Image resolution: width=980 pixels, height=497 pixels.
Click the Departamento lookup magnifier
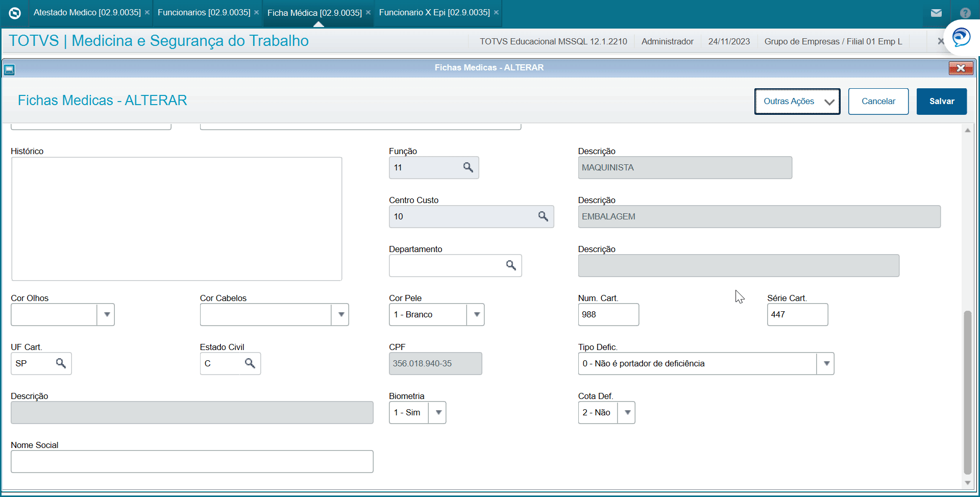pos(511,265)
